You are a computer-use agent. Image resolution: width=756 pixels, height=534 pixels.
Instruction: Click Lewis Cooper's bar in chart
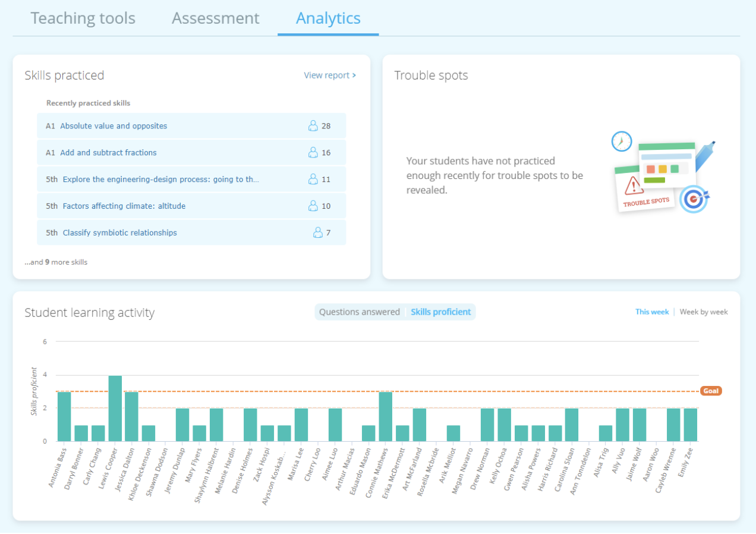pyautogui.click(x=115, y=409)
